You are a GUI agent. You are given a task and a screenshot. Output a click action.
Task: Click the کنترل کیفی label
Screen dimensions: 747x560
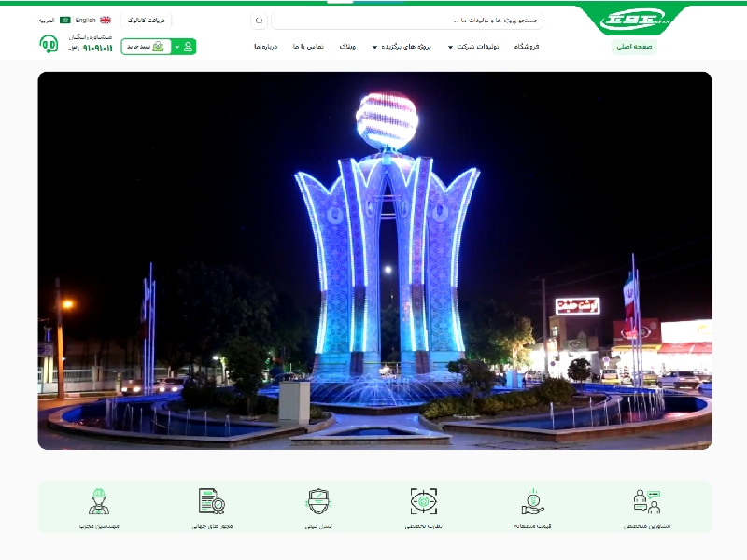point(318,526)
